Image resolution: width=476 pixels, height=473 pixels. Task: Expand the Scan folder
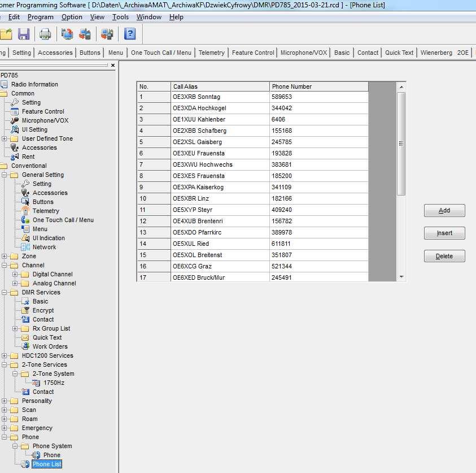tap(5, 410)
